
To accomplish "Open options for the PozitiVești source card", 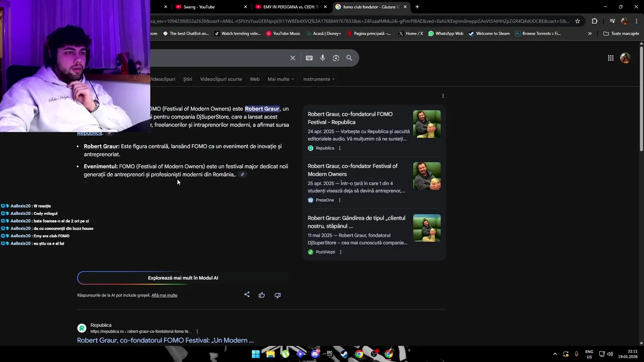I will tap(341, 252).
